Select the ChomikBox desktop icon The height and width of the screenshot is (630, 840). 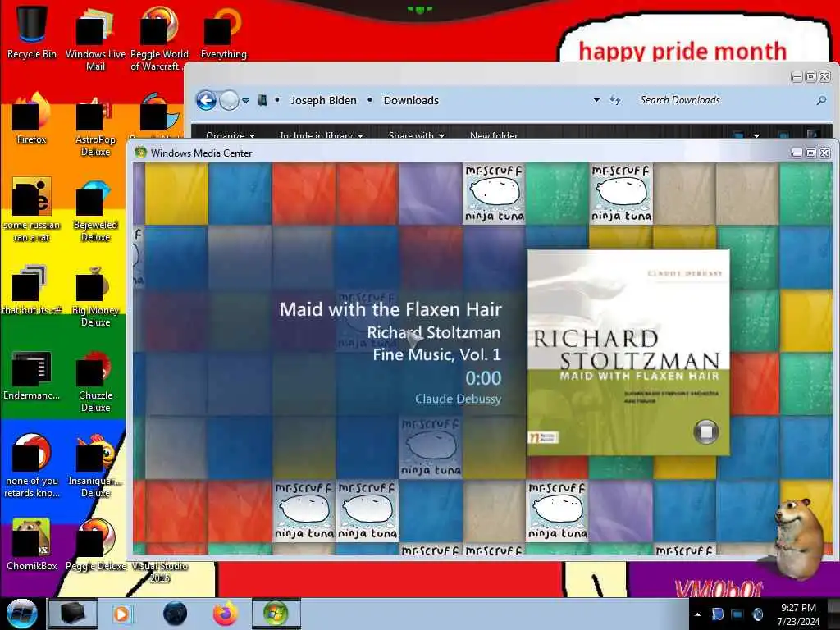[32, 545]
